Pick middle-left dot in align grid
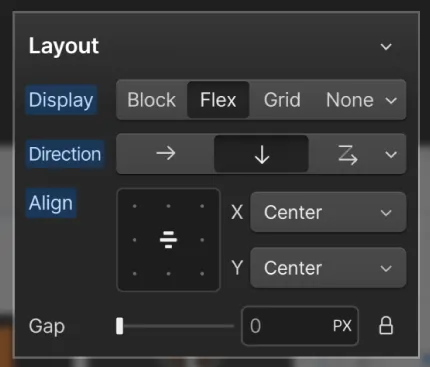 135,240
